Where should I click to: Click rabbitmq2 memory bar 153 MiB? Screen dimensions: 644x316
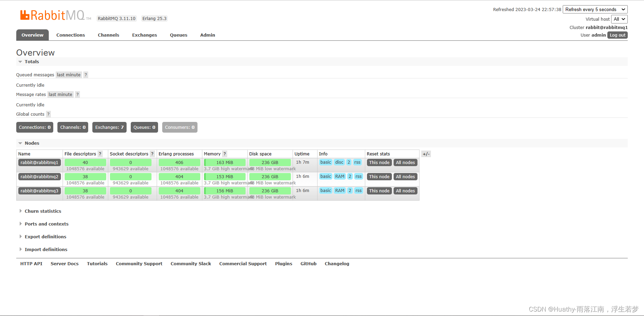coord(225,176)
